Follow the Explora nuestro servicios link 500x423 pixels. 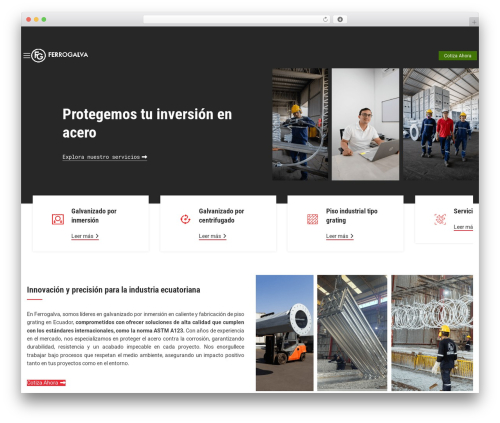click(105, 157)
